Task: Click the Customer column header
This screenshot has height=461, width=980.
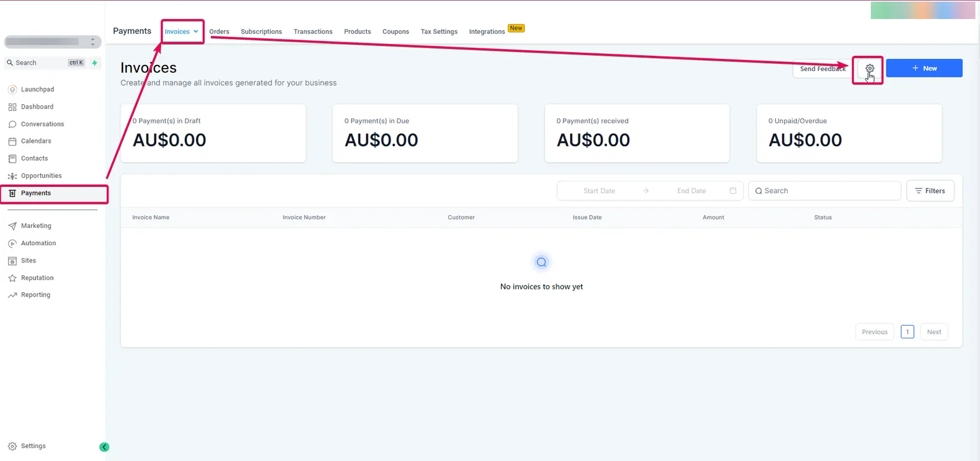Action: coord(461,218)
